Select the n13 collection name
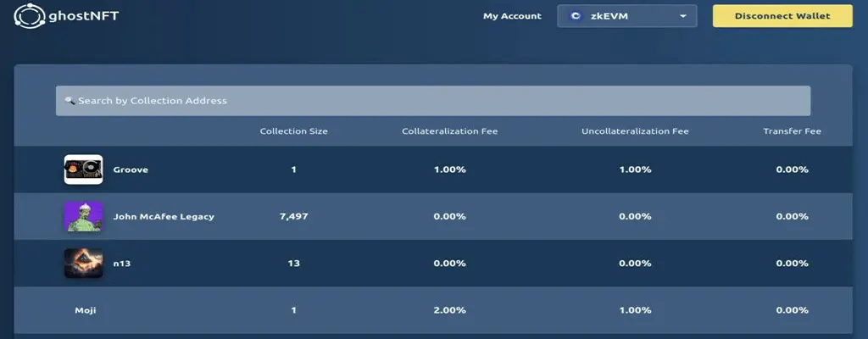Screen dimensions: 868x339 (122, 264)
